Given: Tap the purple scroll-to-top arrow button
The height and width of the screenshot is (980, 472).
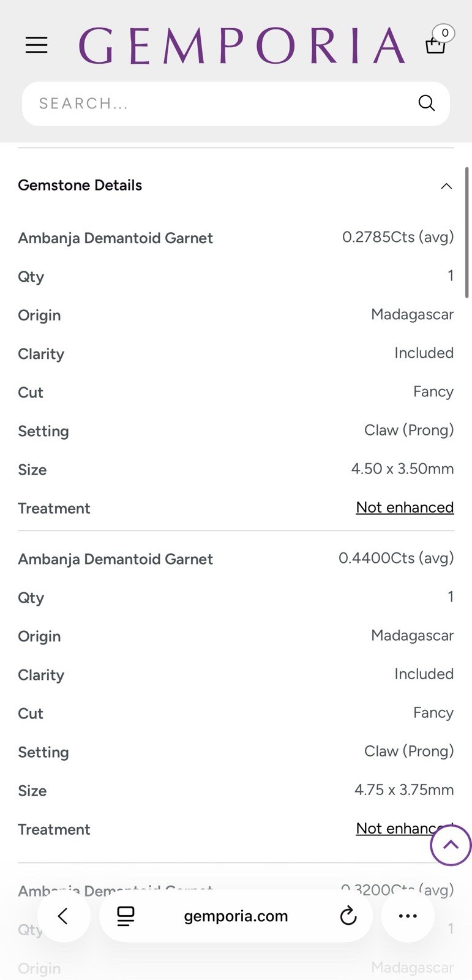Looking at the screenshot, I should (x=451, y=845).
